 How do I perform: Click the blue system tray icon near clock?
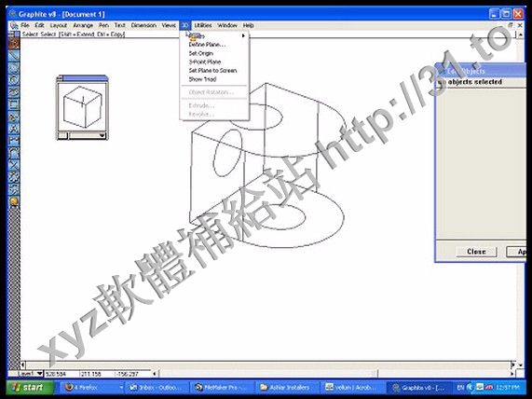tap(470, 387)
